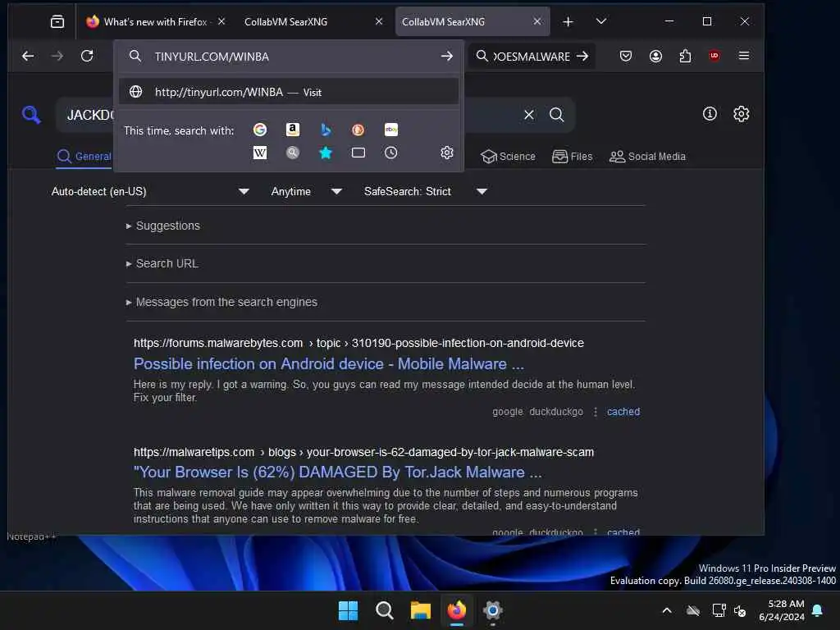The width and height of the screenshot is (840, 630).
Task: Submit SearXNG search with magnifier
Action: pyautogui.click(x=557, y=115)
